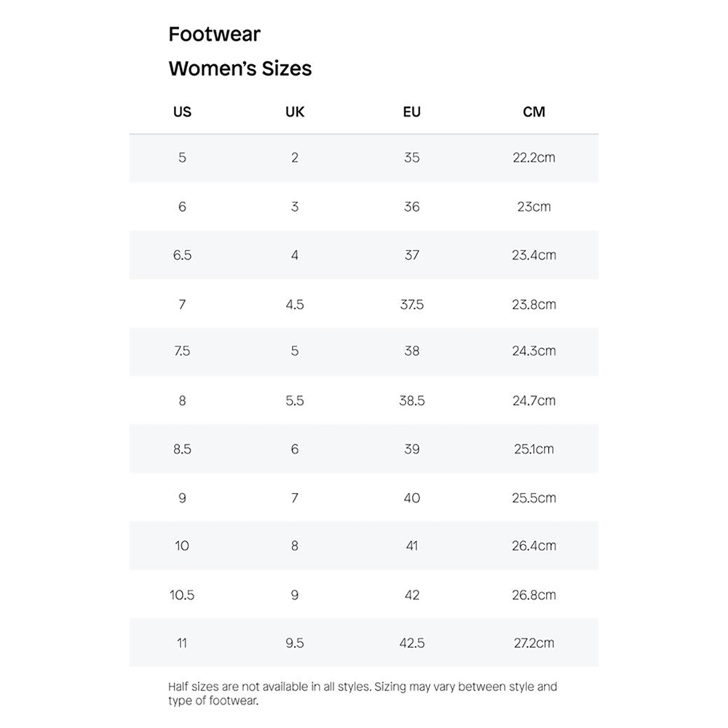Select the 25.5cm measurement cell

[x=534, y=498]
